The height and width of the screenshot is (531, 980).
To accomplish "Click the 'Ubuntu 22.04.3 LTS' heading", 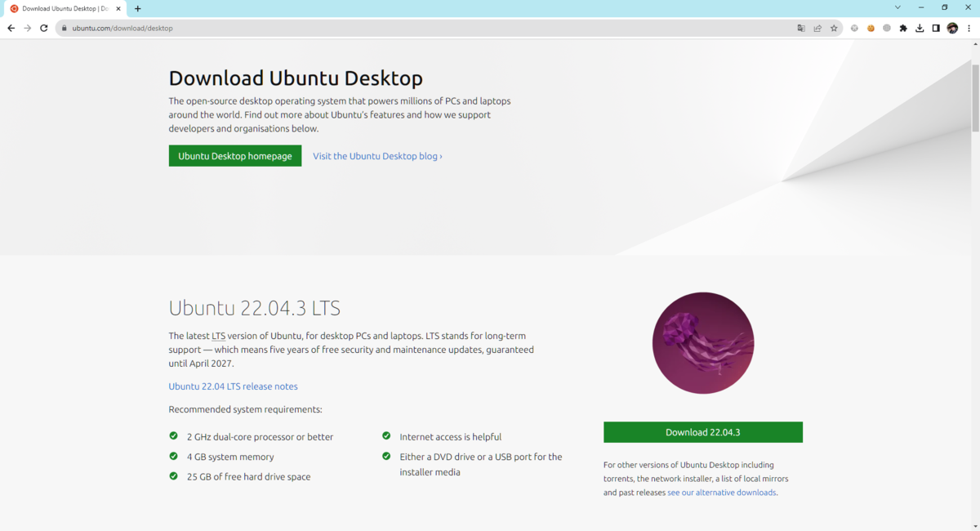I will coord(254,308).
